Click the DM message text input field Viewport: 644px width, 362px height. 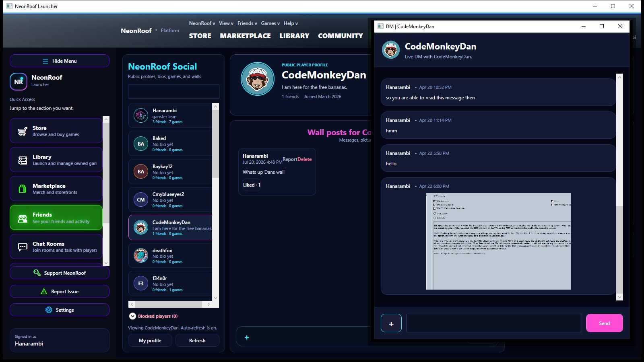[494, 323]
